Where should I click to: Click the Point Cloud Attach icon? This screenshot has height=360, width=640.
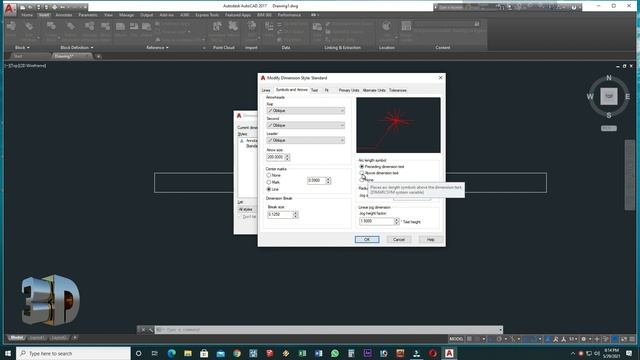[x=218, y=27]
